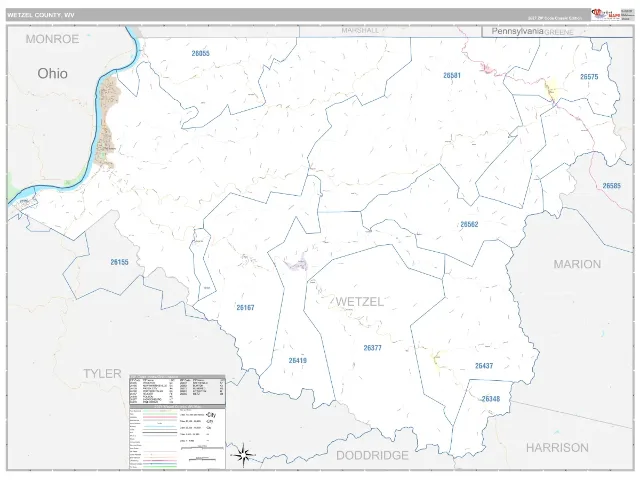The width and height of the screenshot is (640, 480).
Task: Click the ZIP code label 26377
Action: click(373, 348)
